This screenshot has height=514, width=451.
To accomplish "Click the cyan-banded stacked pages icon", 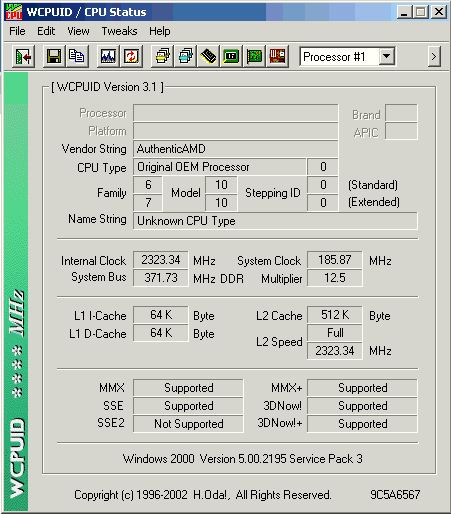I will pos(185,57).
